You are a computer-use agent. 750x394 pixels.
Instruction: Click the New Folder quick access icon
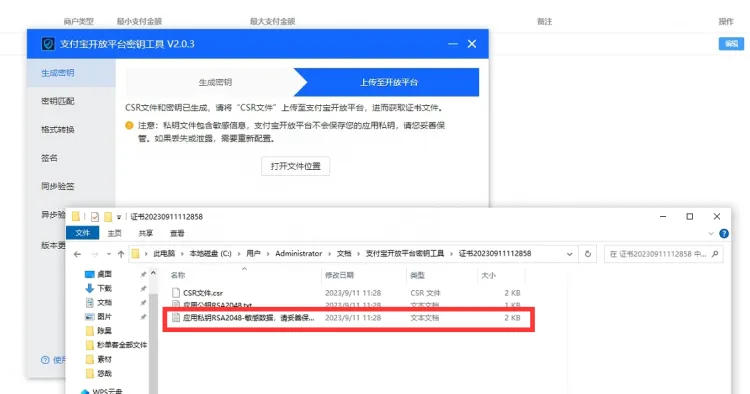pos(108,217)
